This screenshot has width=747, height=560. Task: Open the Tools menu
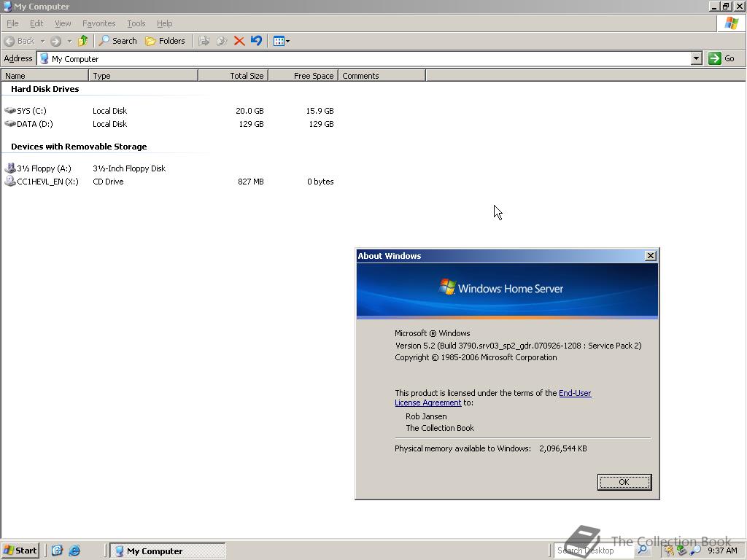pyautogui.click(x=136, y=23)
